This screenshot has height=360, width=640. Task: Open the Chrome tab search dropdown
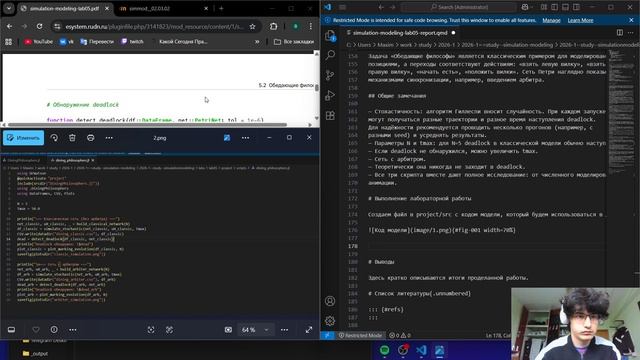point(9,8)
